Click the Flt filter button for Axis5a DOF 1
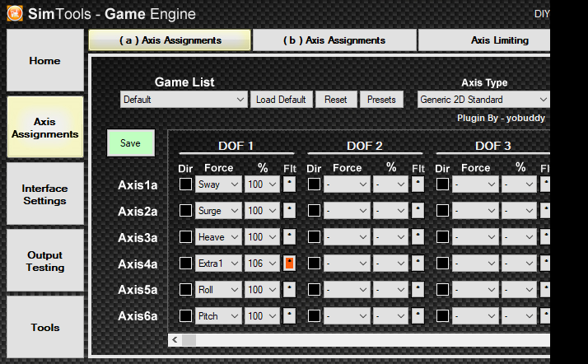Viewport: 588px width, 364px height. click(289, 289)
